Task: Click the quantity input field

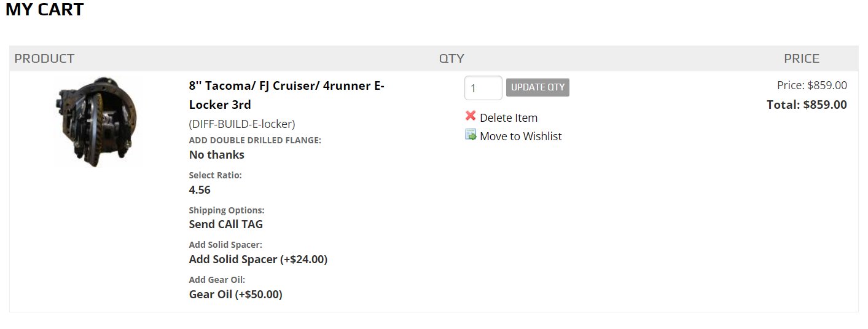Action: click(483, 88)
